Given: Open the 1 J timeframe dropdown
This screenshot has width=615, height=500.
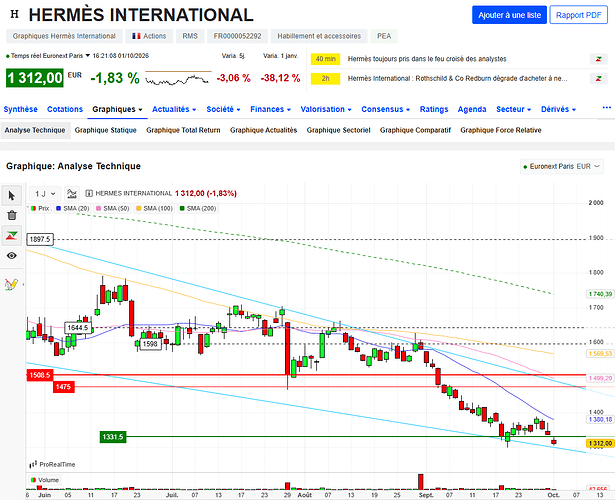Looking at the screenshot, I should (45, 194).
